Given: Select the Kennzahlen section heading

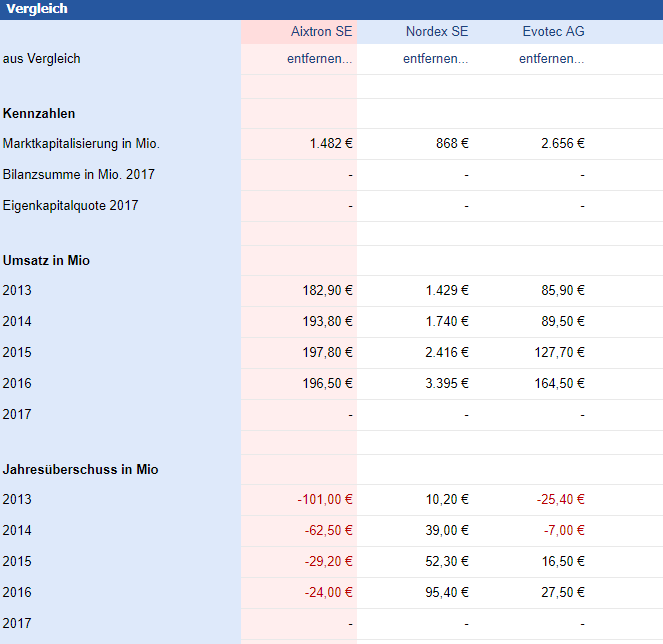Looking at the screenshot, I should pos(39,113).
